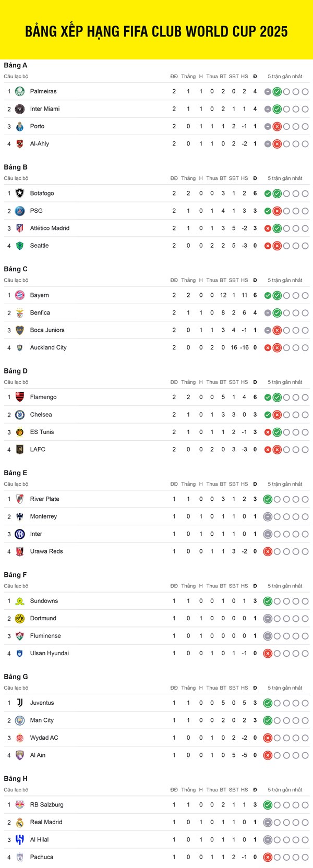Click the PSG club logo
The width and height of the screenshot is (313, 868).
[x=20, y=211]
